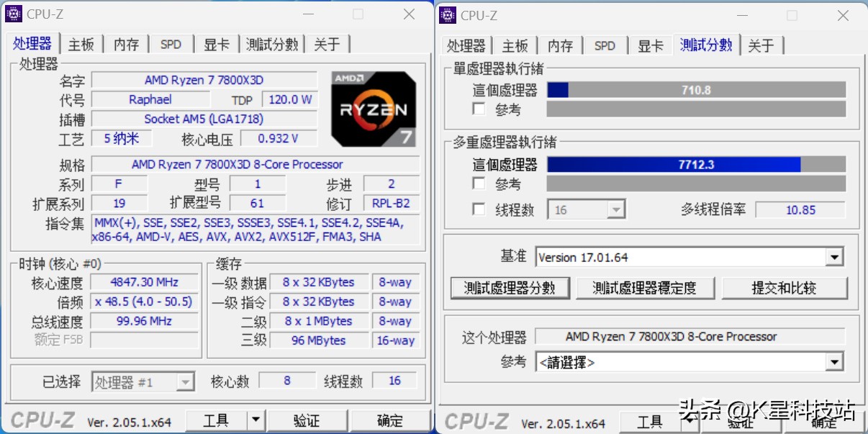Viewport: 868px width, 434px height.
Task: Click the CPU-Z app icon in right window titlebar
Action: coord(448,14)
